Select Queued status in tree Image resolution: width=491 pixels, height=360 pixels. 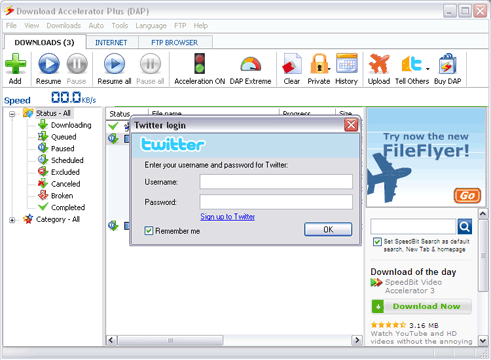pos(64,137)
